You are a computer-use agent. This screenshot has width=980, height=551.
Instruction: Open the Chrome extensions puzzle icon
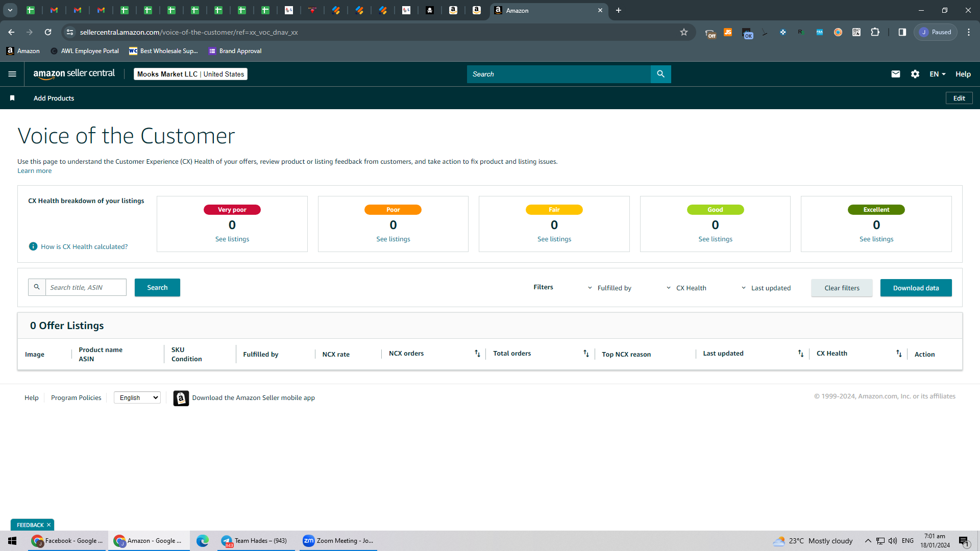point(875,32)
